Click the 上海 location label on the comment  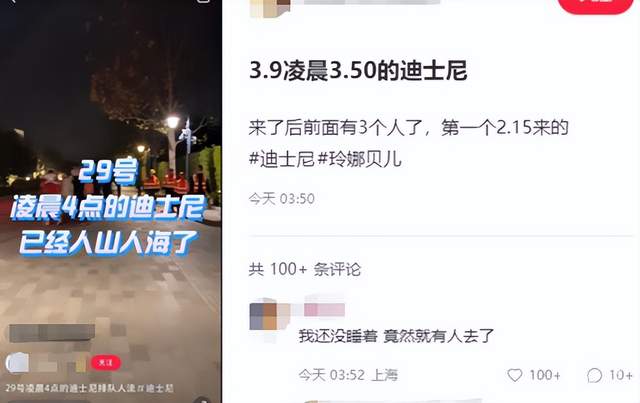[384, 375]
